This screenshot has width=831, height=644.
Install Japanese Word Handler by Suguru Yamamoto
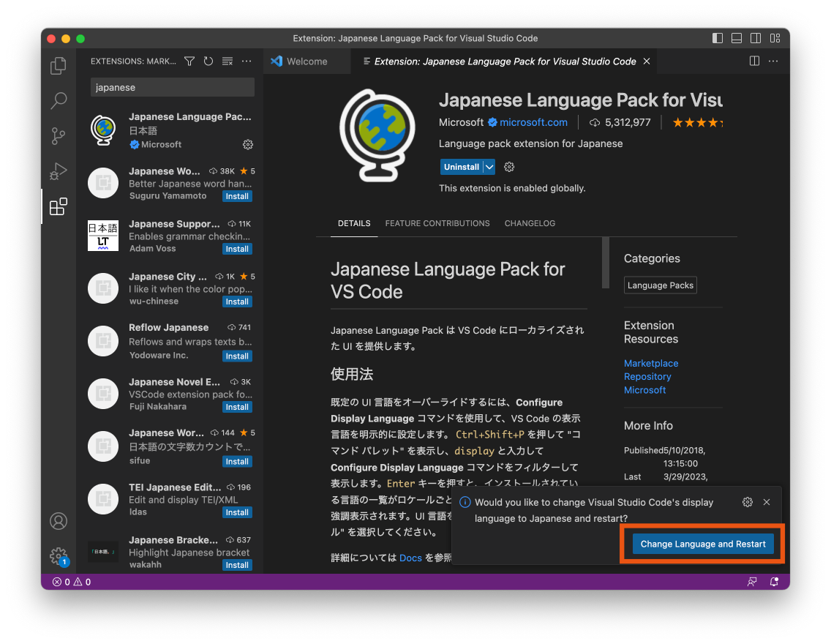click(237, 196)
